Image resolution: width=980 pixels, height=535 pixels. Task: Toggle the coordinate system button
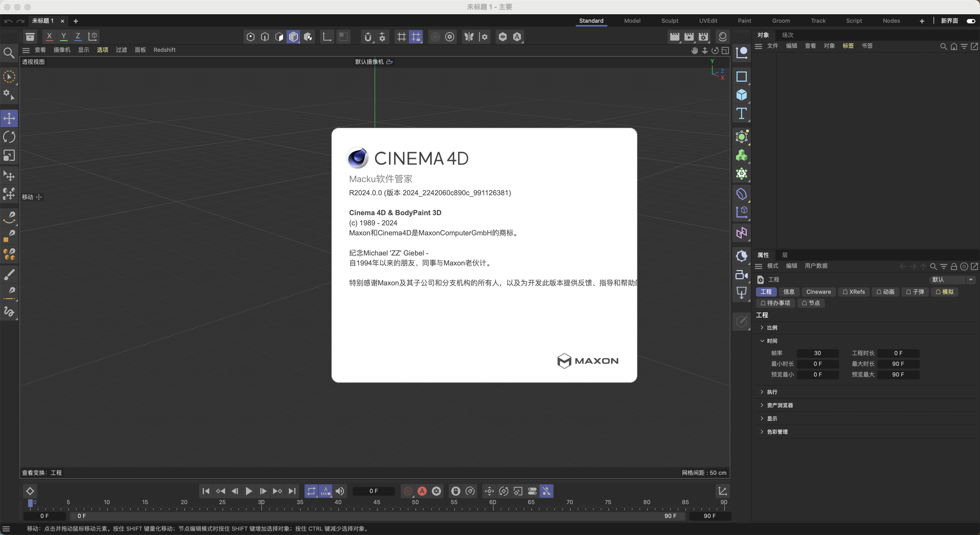point(92,37)
